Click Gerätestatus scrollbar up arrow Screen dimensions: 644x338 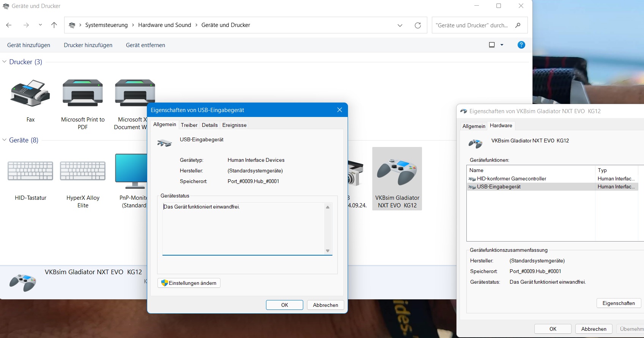point(328,207)
